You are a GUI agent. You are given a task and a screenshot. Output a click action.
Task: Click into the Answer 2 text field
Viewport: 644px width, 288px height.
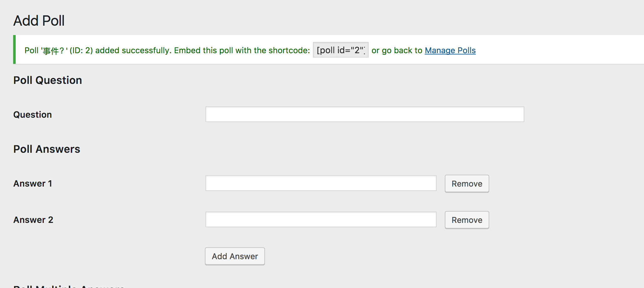pos(321,219)
